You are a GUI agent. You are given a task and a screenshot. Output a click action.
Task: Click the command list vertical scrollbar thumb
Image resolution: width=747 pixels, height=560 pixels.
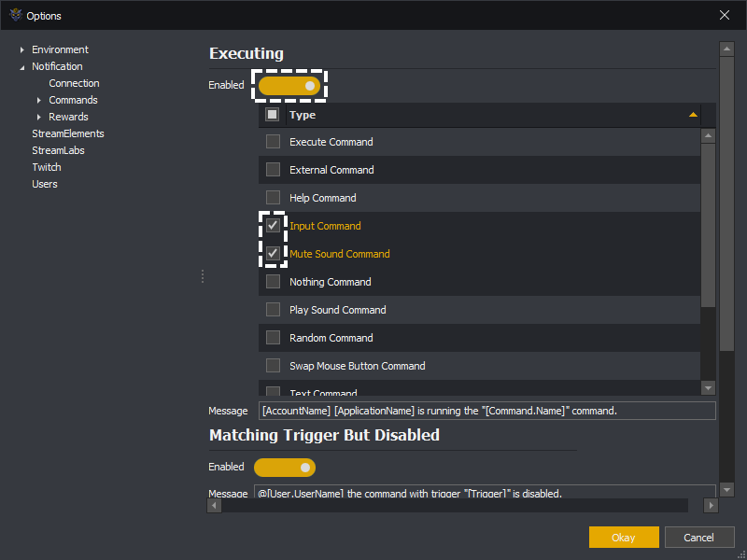[x=708, y=226]
